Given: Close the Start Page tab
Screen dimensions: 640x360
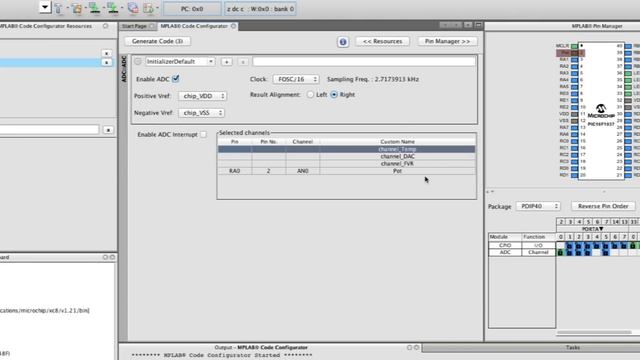Looking at the screenshot, I should (x=152, y=26).
